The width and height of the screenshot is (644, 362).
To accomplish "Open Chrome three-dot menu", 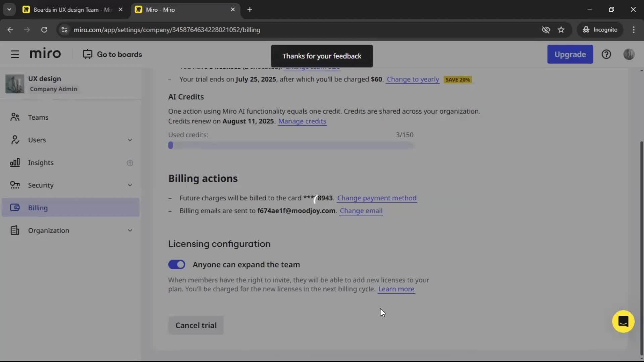I will (x=633, y=30).
